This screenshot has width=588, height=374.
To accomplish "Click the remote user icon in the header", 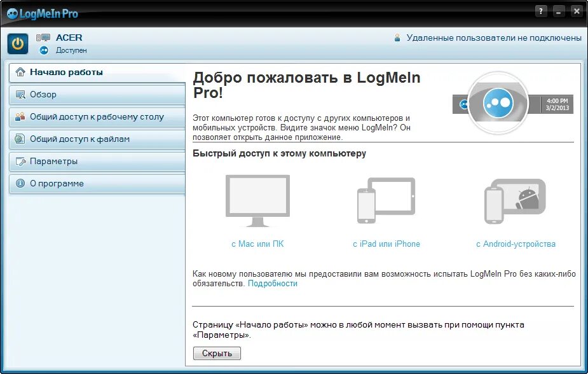I will pyautogui.click(x=397, y=38).
